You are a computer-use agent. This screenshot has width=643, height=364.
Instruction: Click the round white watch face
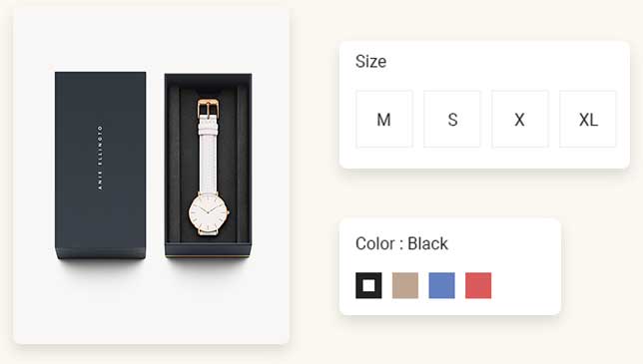208,212
